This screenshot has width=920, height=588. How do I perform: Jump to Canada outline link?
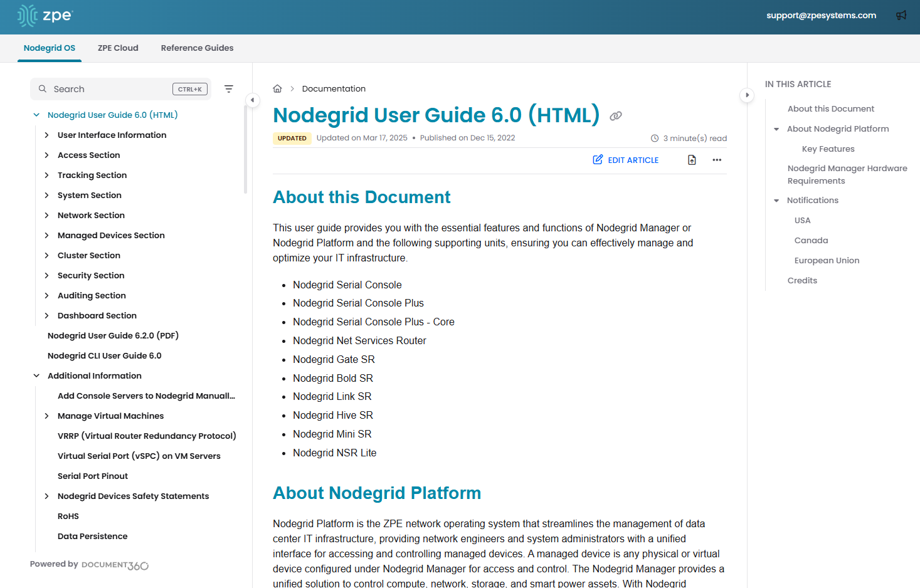[811, 240]
